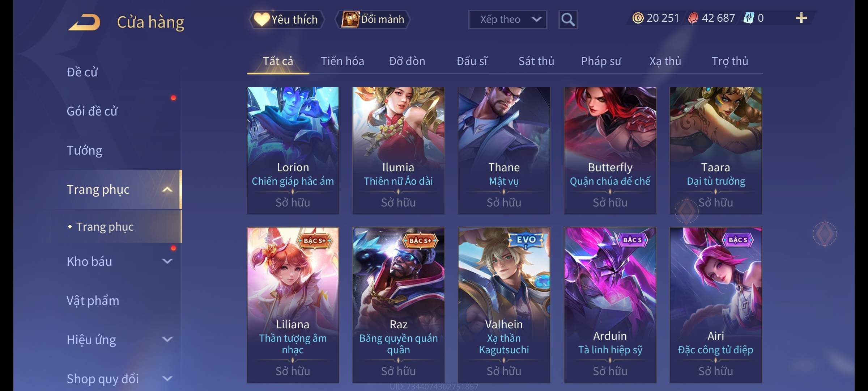Viewport: 868px width, 391px height.
Task: Expand the Kho báu menu section
Action: (167, 261)
